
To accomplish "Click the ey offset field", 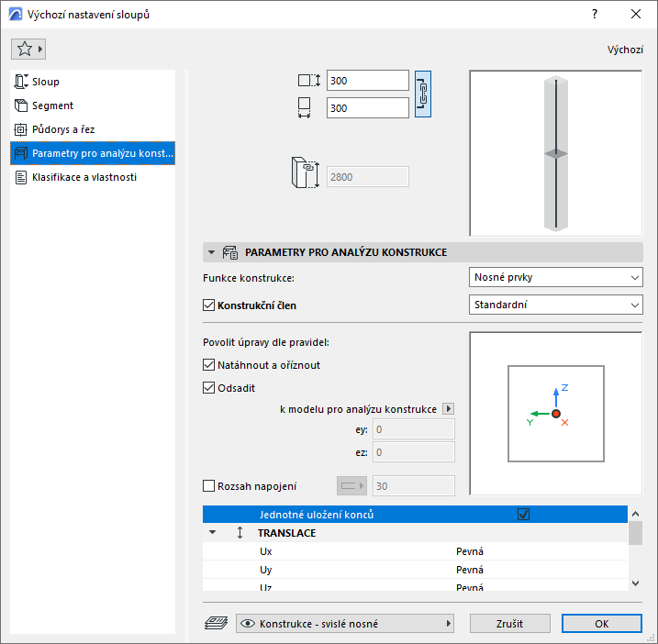I will pos(413,429).
